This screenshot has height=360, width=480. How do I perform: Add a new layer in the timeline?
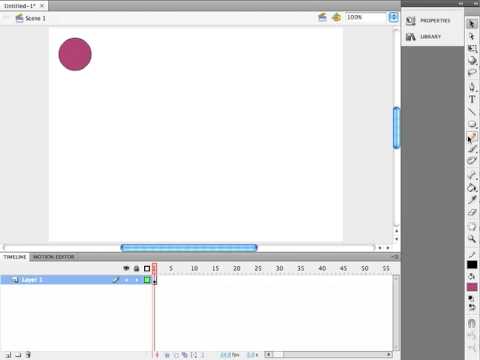point(8,355)
